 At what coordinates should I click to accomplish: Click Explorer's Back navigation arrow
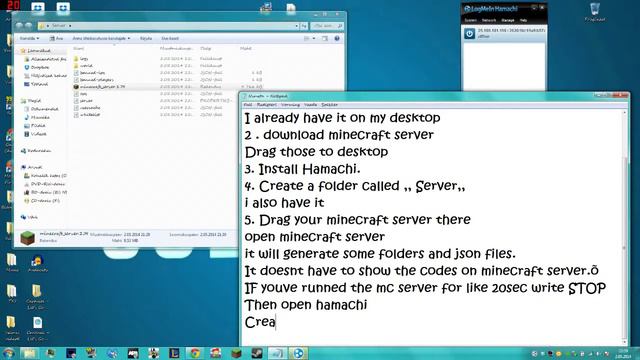(x=19, y=25)
